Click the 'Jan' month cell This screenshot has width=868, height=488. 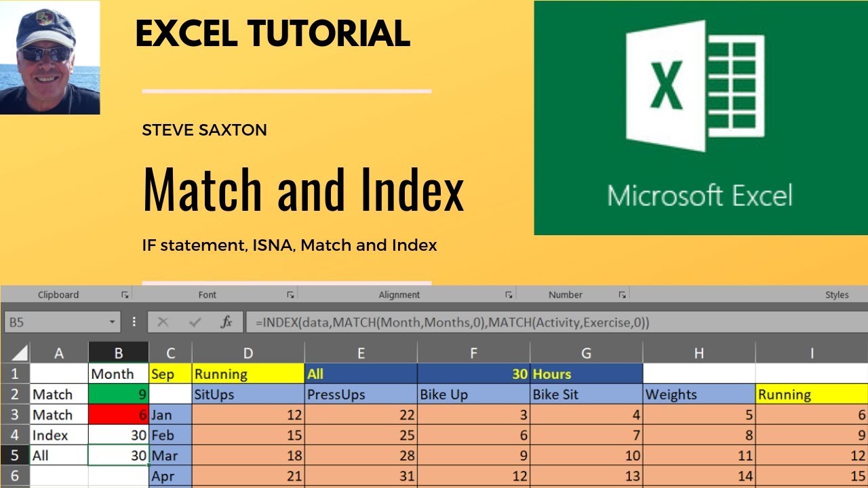pyautogui.click(x=170, y=414)
